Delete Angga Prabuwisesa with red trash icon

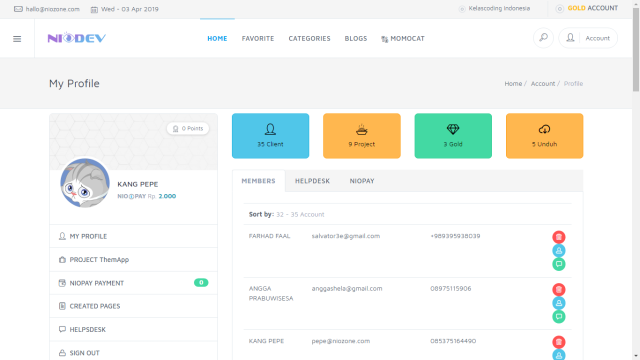point(559,289)
